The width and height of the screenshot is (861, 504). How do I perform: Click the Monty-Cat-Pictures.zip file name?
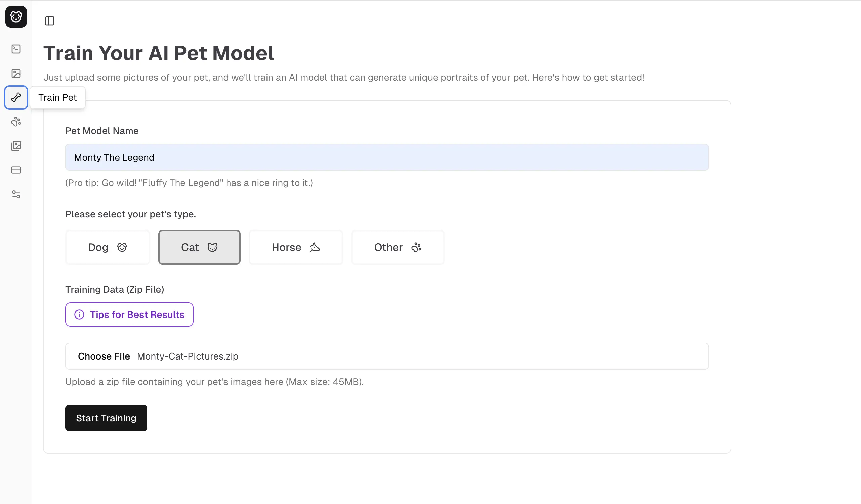(x=188, y=356)
